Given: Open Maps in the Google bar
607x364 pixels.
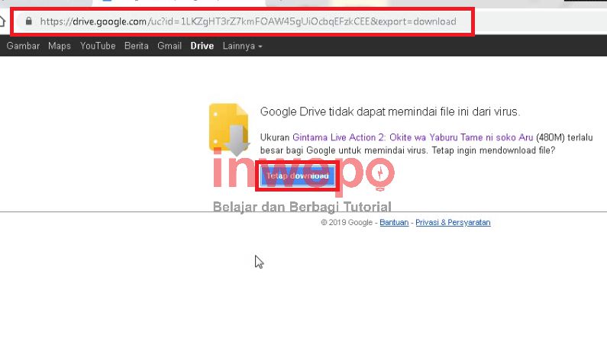Looking at the screenshot, I should point(60,46).
